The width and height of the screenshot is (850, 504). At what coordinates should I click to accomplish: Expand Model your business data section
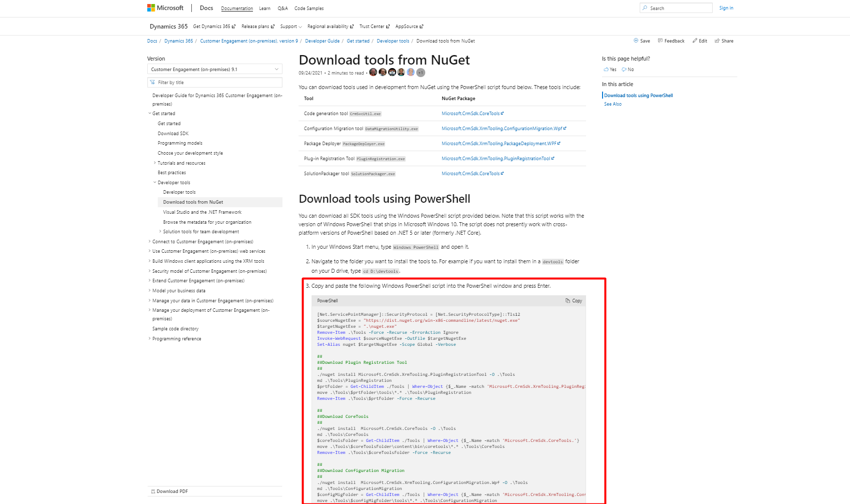[149, 291]
